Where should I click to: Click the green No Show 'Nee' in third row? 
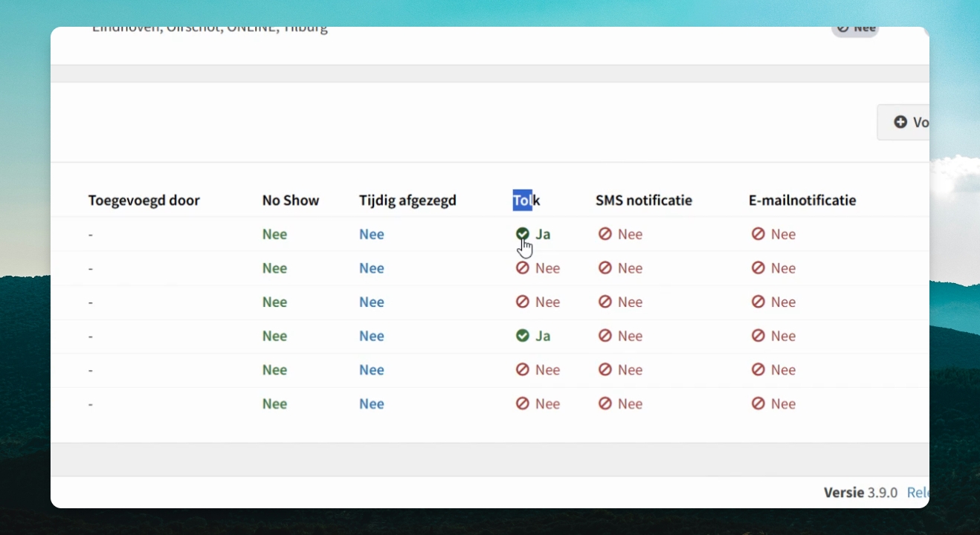(x=274, y=302)
